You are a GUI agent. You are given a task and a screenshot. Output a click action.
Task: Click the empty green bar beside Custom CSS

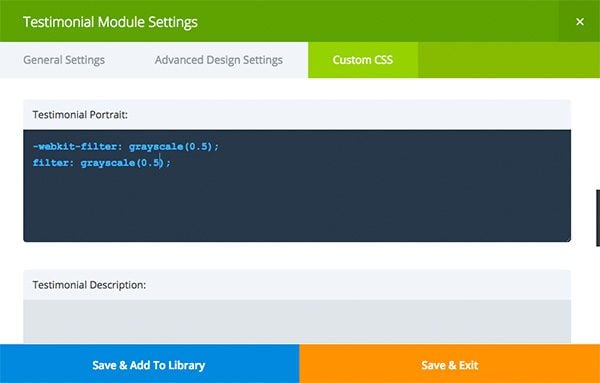click(509, 60)
